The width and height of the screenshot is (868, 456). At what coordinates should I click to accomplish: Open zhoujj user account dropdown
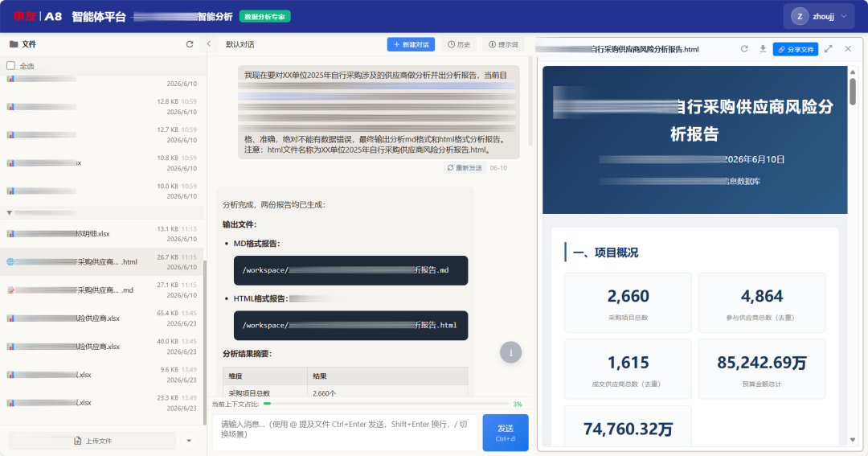819,16
